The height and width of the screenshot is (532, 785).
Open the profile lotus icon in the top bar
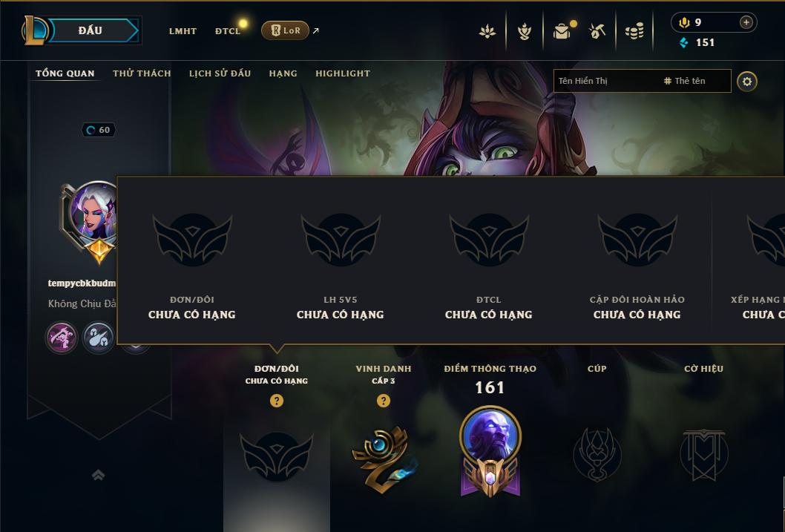click(487, 31)
